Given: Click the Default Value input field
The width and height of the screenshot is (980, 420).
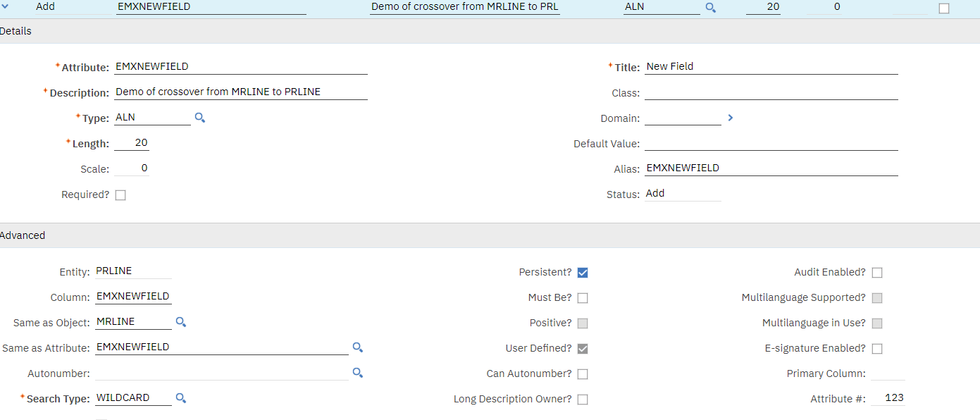Looking at the screenshot, I should point(768,143).
